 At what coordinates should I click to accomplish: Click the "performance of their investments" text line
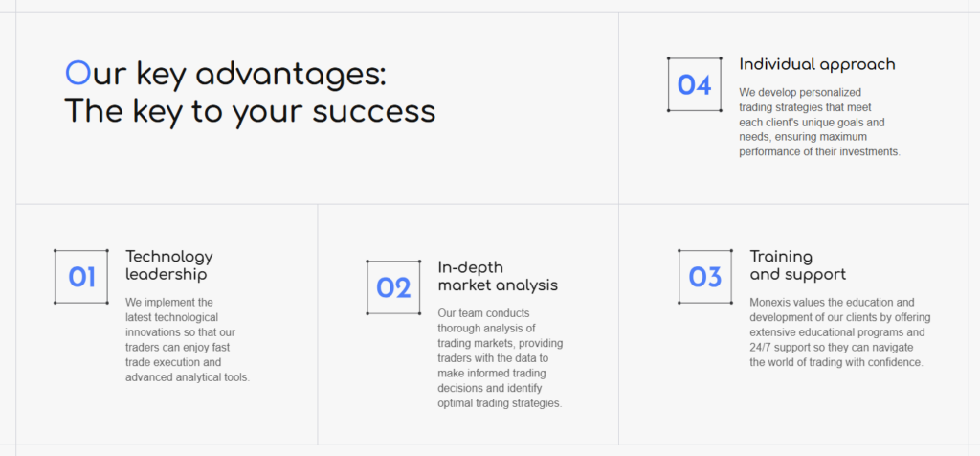click(819, 152)
